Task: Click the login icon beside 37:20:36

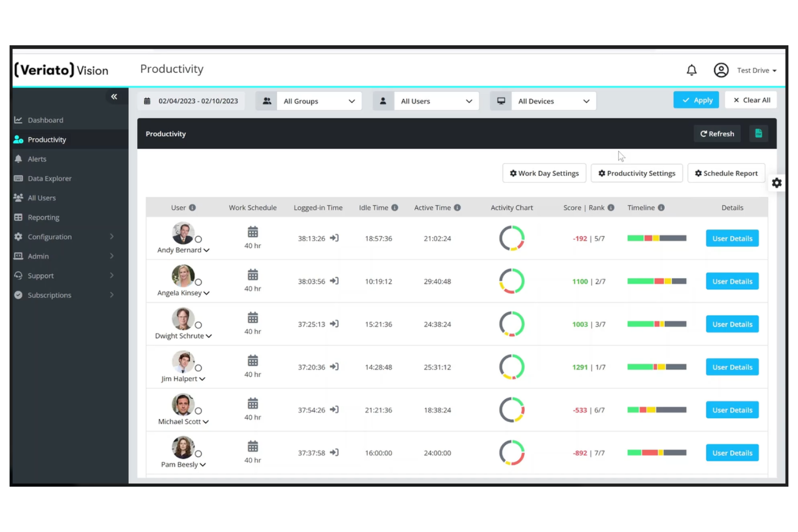Action: point(334,367)
